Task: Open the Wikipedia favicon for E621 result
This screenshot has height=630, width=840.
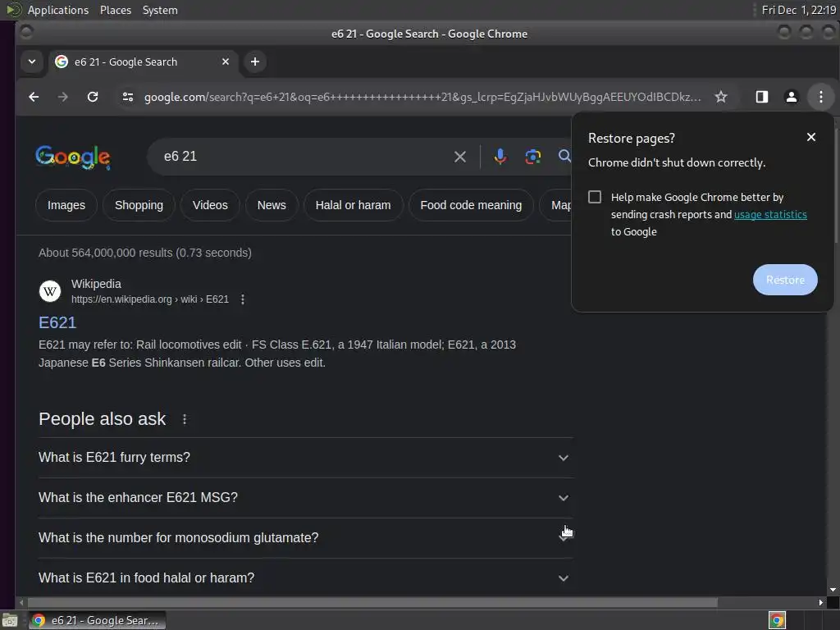Action: 50,291
